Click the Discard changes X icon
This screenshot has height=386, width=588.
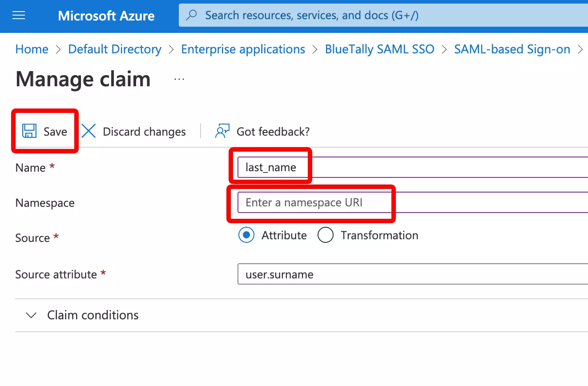point(89,131)
